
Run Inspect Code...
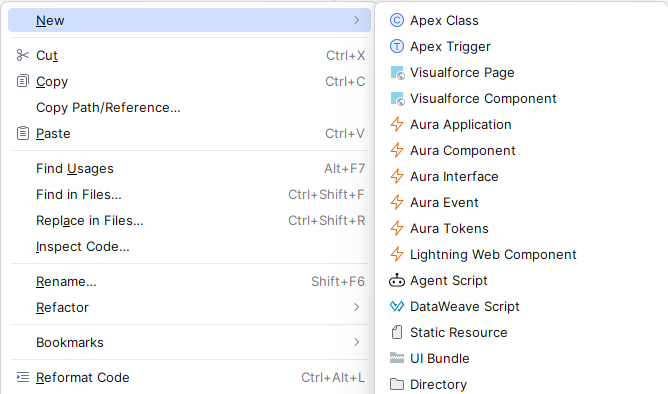pyautogui.click(x=189, y=247)
